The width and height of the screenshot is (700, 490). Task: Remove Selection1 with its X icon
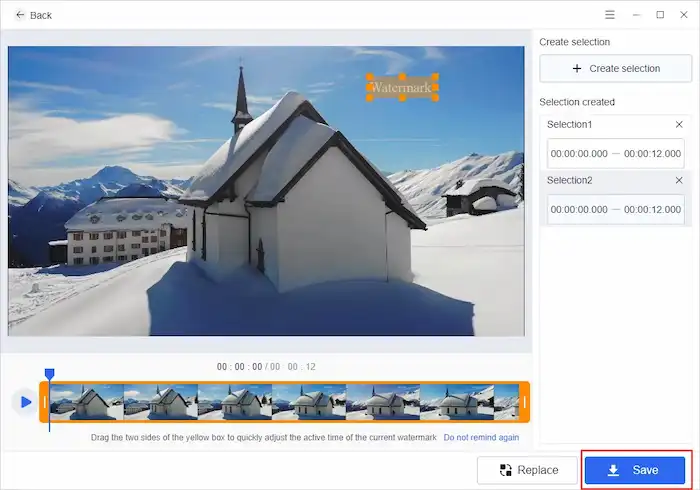[679, 125]
